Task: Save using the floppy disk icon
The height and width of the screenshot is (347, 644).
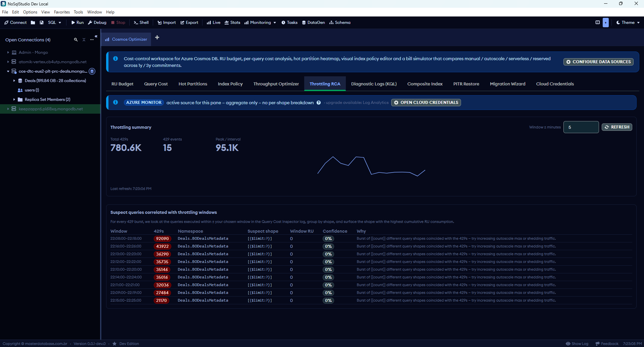Action: coord(42,23)
